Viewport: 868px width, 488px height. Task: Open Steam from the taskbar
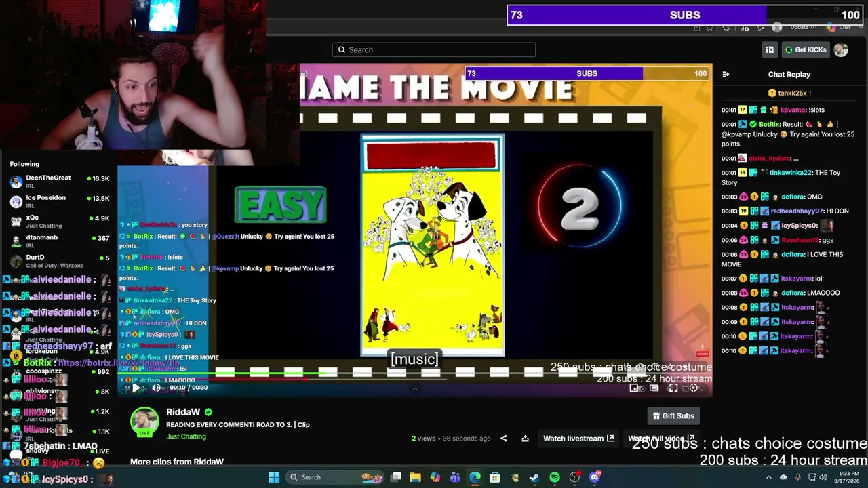pyautogui.click(x=534, y=477)
